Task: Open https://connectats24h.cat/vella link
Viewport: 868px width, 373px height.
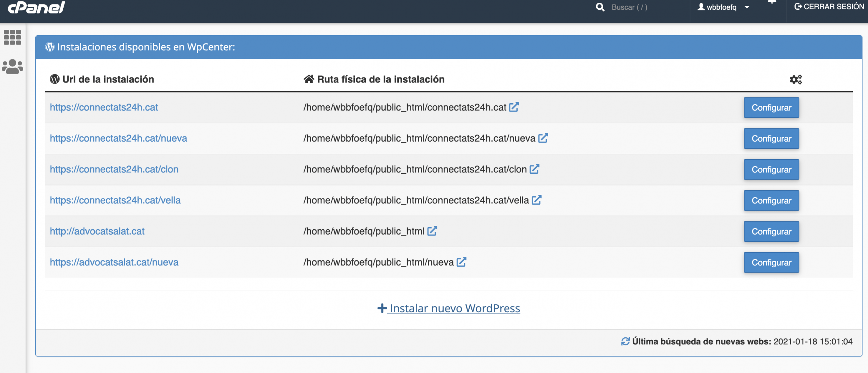Action: pos(115,200)
